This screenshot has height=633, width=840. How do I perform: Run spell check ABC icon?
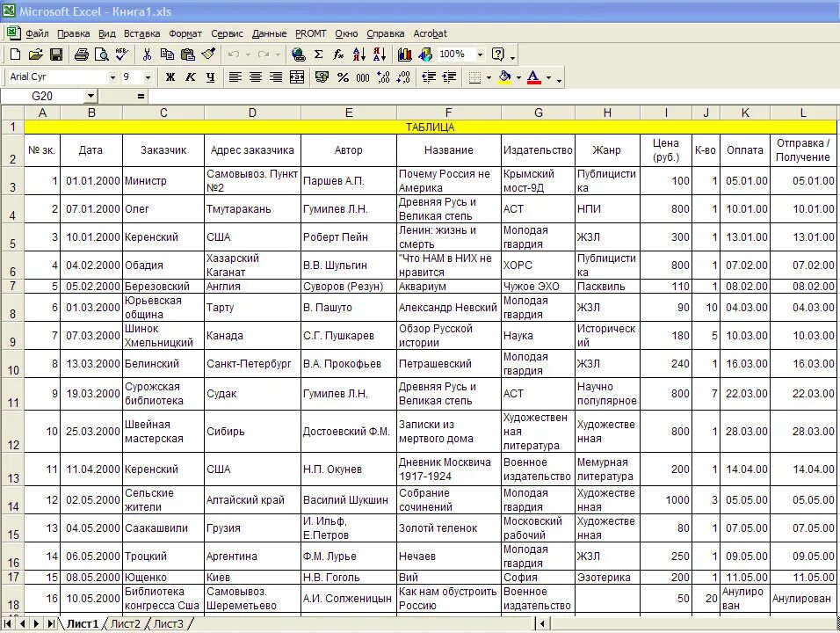[121, 55]
